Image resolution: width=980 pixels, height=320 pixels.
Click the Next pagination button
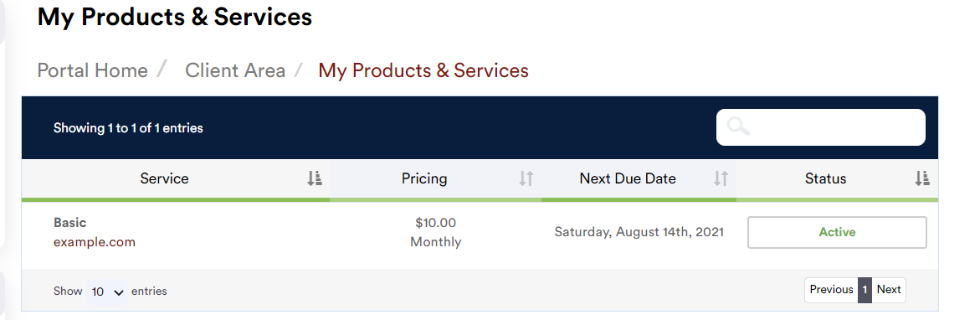click(888, 290)
